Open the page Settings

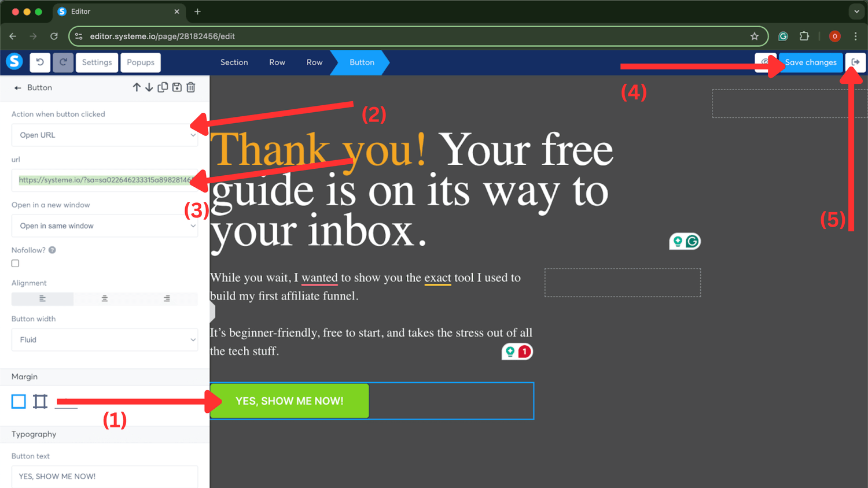pos(97,62)
